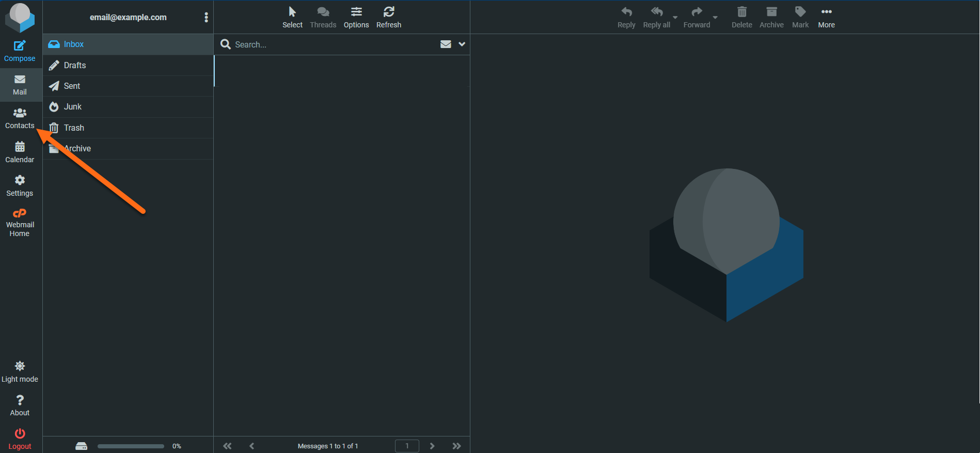Viewport: 980px width, 453px height.
Task: Select the Inbox folder
Action: (x=128, y=44)
